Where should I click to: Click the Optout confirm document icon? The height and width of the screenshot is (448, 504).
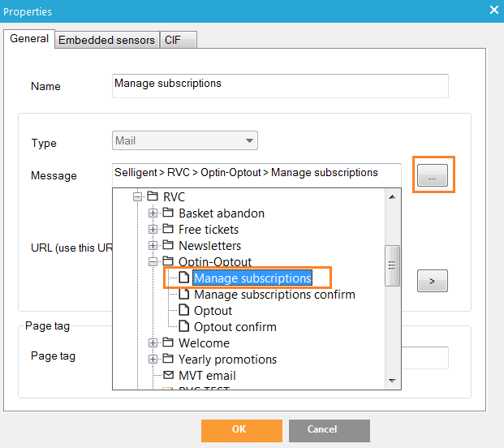[x=183, y=327]
